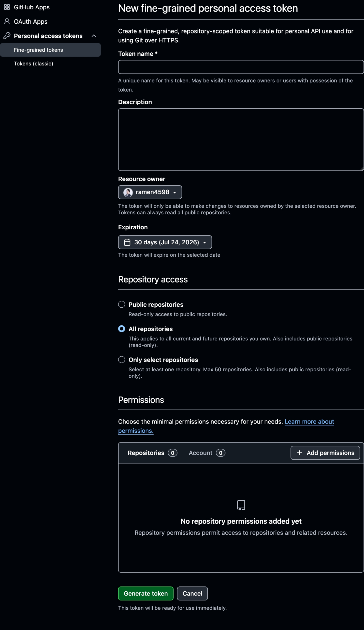
Task: Switch to the Account permissions tab
Action: tap(207, 453)
